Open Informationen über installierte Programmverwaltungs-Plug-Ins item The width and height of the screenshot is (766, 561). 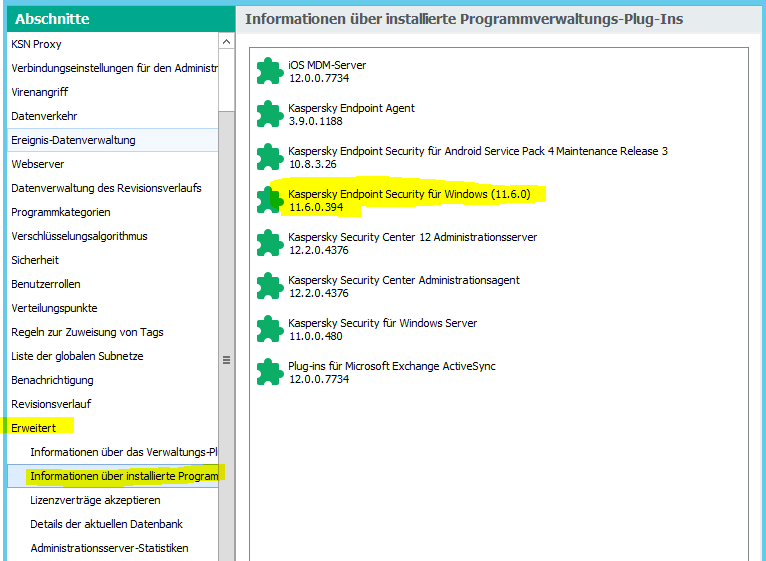click(113, 476)
